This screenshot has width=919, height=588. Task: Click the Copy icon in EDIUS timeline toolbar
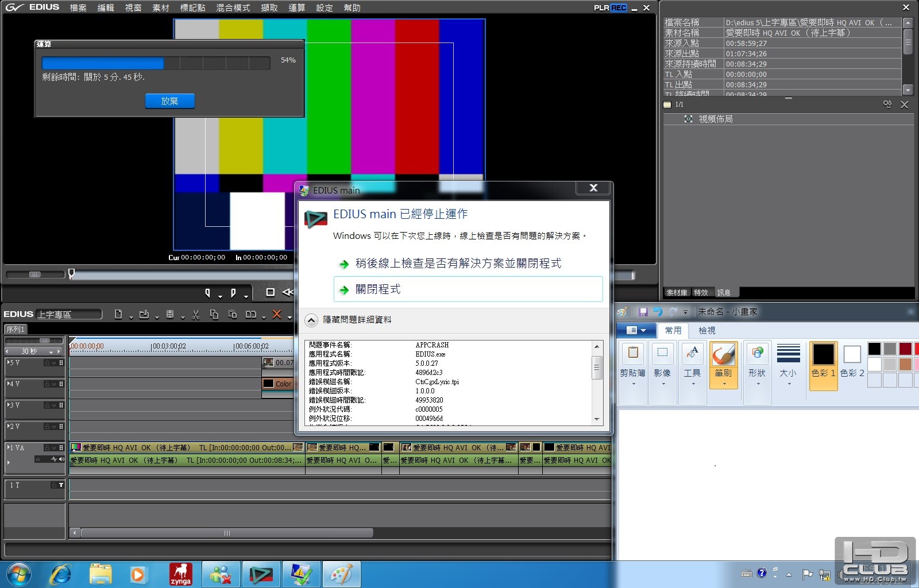coord(214,314)
